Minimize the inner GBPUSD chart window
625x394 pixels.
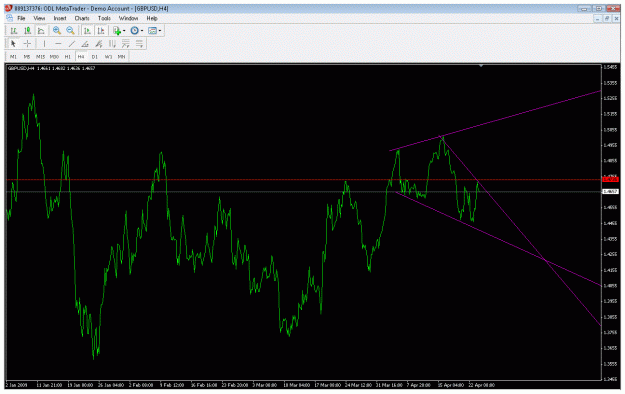pos(597,18)
